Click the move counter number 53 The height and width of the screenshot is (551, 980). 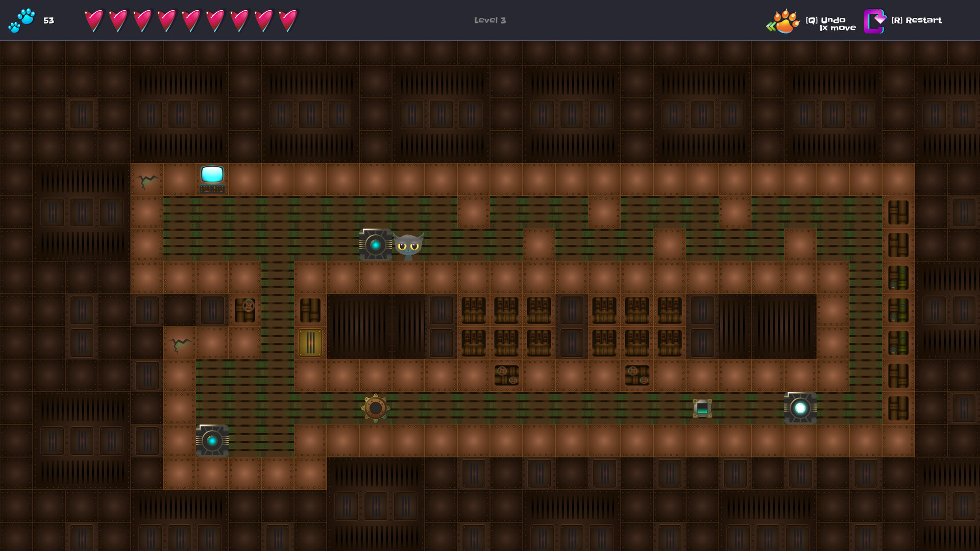click(48, 21)
